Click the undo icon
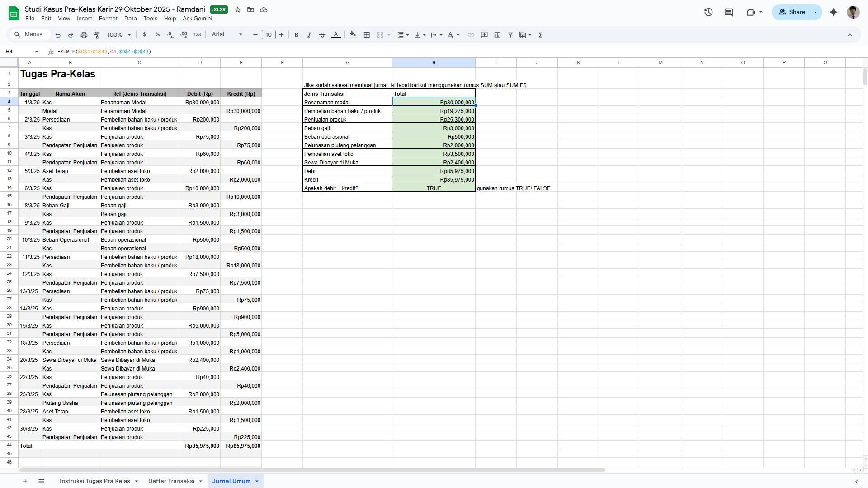 point(58,35)
